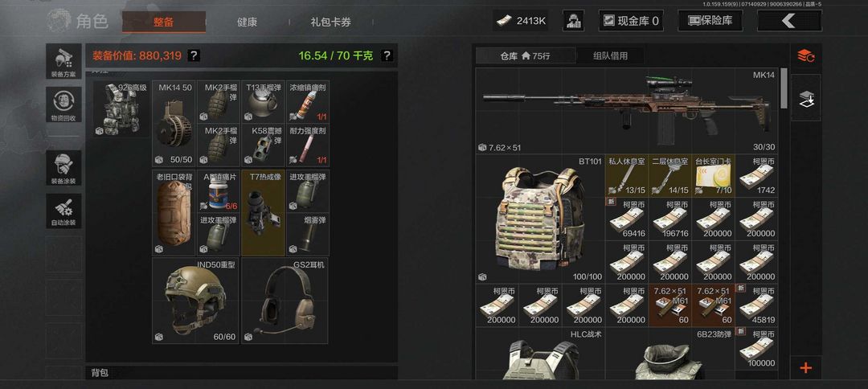Open the character portrait icon beside 2413K
This screenshot has height=389, width=868.
574,21
